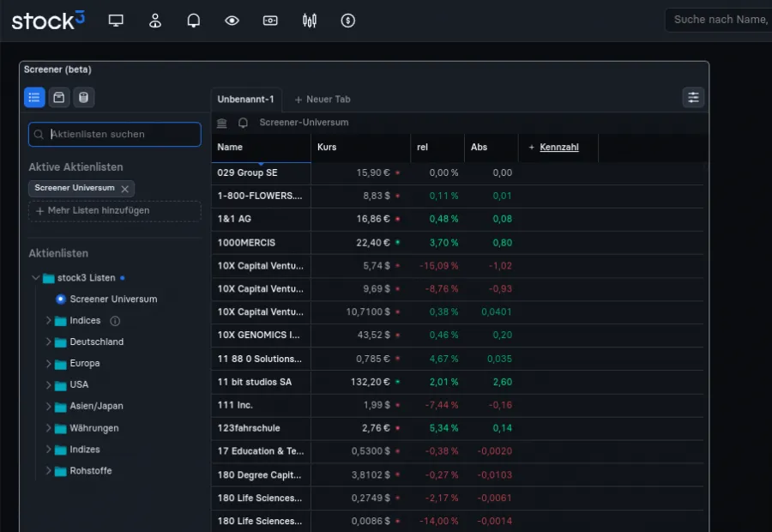The width and height of the screenshot is (772, 532).
Task: Select the Screener Universum radio button
Action: [x=61, y=299]
